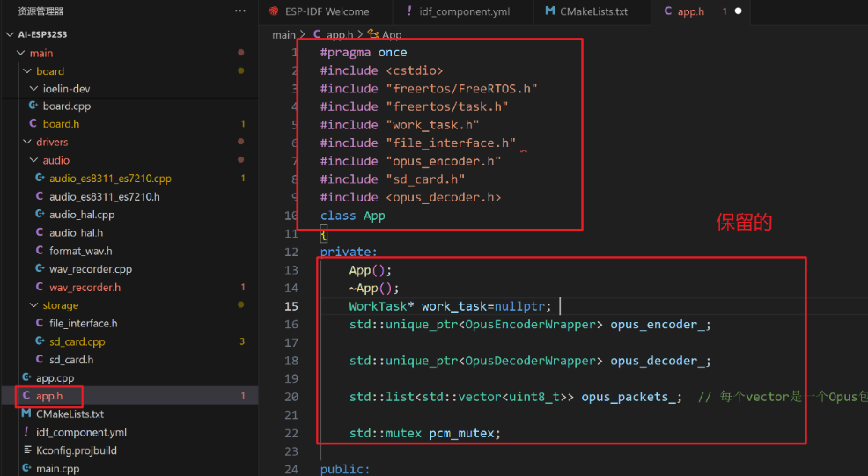Image resolution: width=868 pixels, height=476 pixels.
Task: Click the exclamation icon on idf_component.yml tab
Action: pos(409,11)
